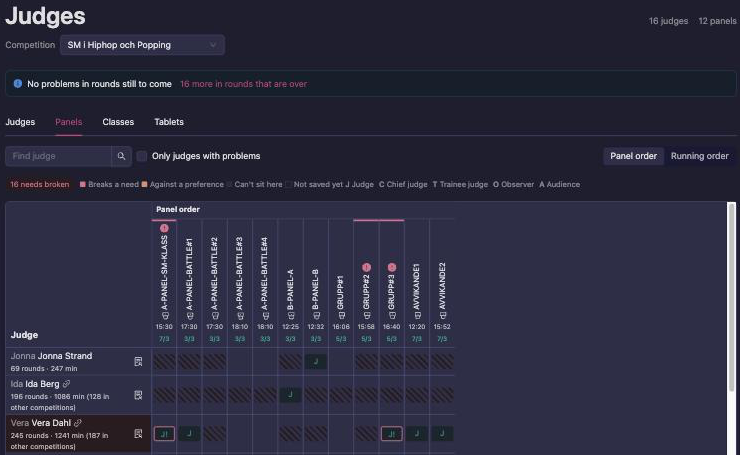Click the panel icon under GRUPP#1 header

[x=341, y=315]
